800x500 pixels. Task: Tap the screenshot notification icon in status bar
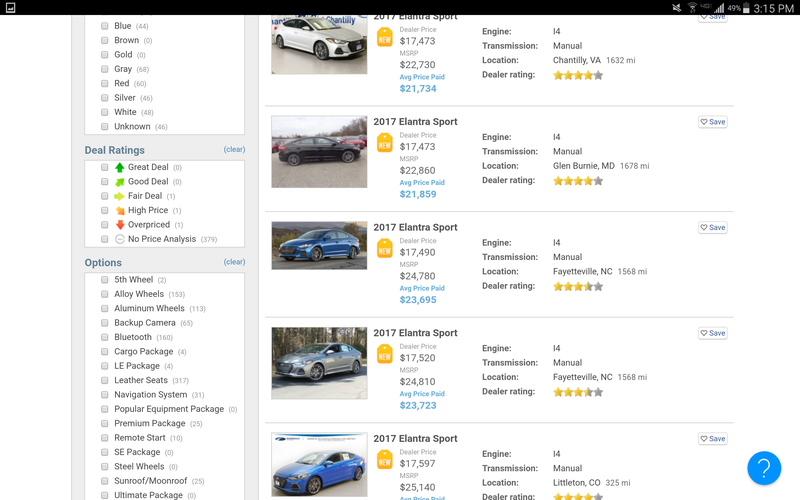click(x=10, y=8)
